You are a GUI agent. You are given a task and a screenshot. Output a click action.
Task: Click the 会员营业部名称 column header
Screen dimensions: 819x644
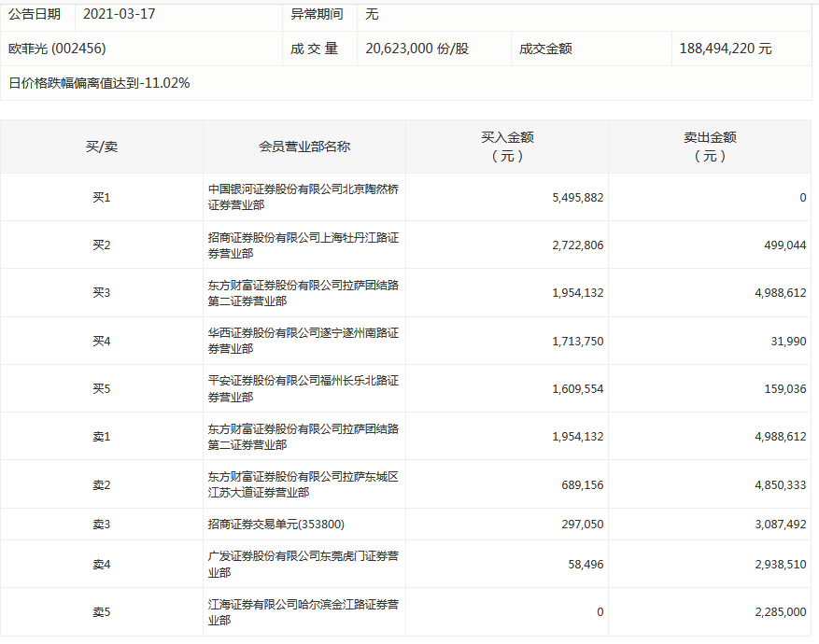tap(304, 147)
